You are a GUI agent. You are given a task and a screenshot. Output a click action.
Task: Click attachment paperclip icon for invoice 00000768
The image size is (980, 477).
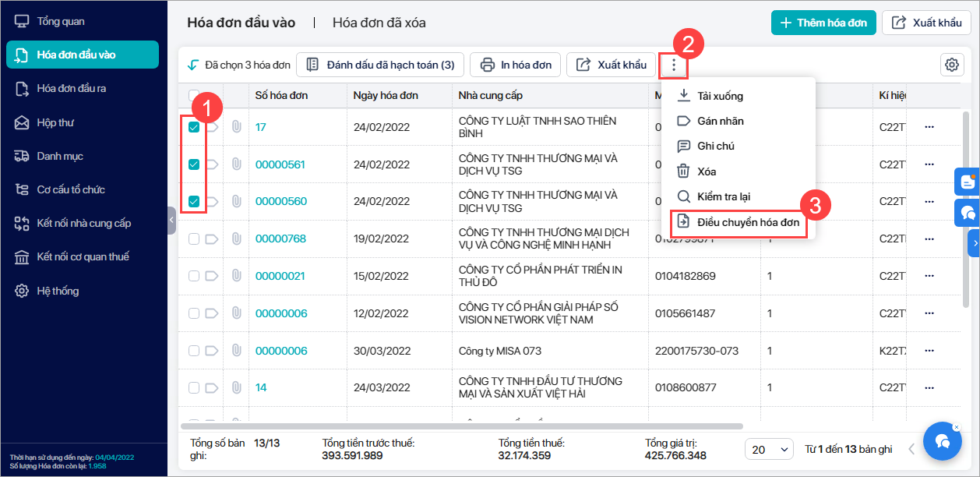pos(235,239)
